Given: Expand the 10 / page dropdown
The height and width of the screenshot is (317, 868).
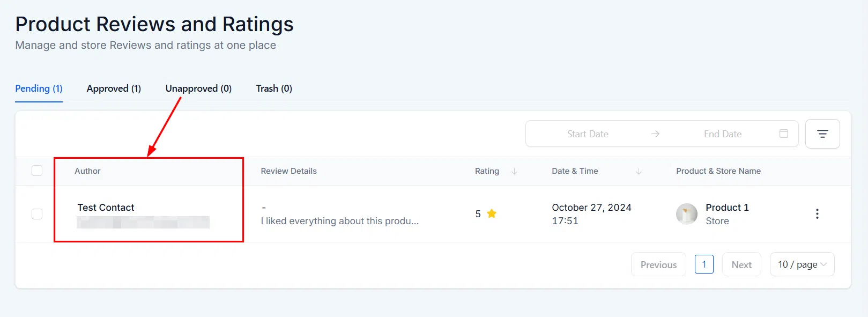Looking at the screenshot, I should click(802, 264).
